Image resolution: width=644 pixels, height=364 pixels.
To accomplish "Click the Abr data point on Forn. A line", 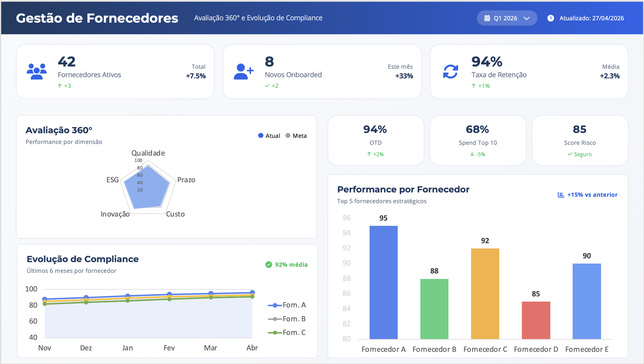I will (252, 293).
